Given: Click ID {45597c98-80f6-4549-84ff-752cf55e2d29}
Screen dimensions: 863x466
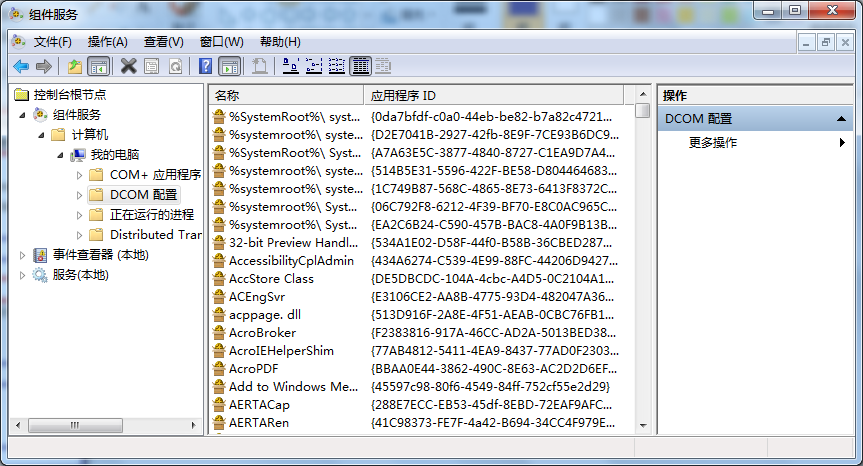Looking at the screenshot, I should [x=490, y=387].
